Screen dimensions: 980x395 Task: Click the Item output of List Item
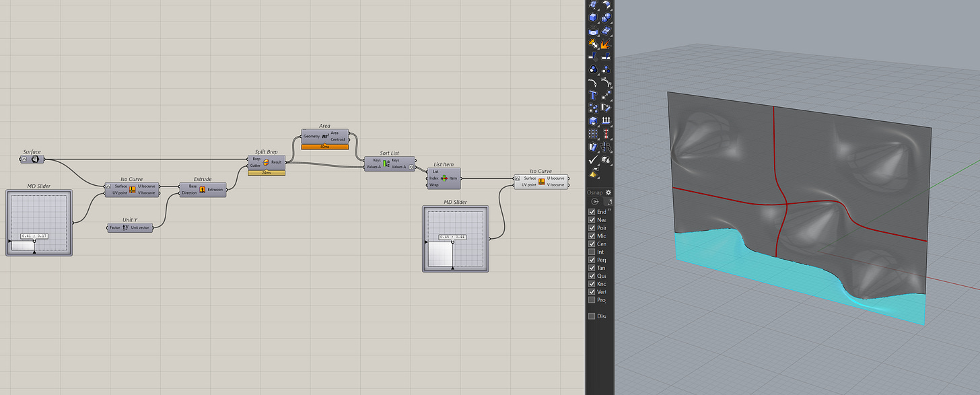coord(454,178)
